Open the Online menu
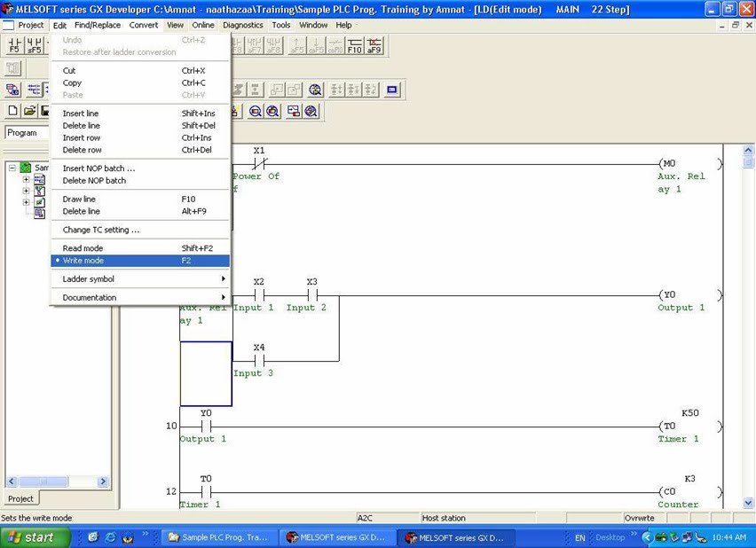Image resolution: width=756 pixels, height=548 pixels. coord(203,25)
